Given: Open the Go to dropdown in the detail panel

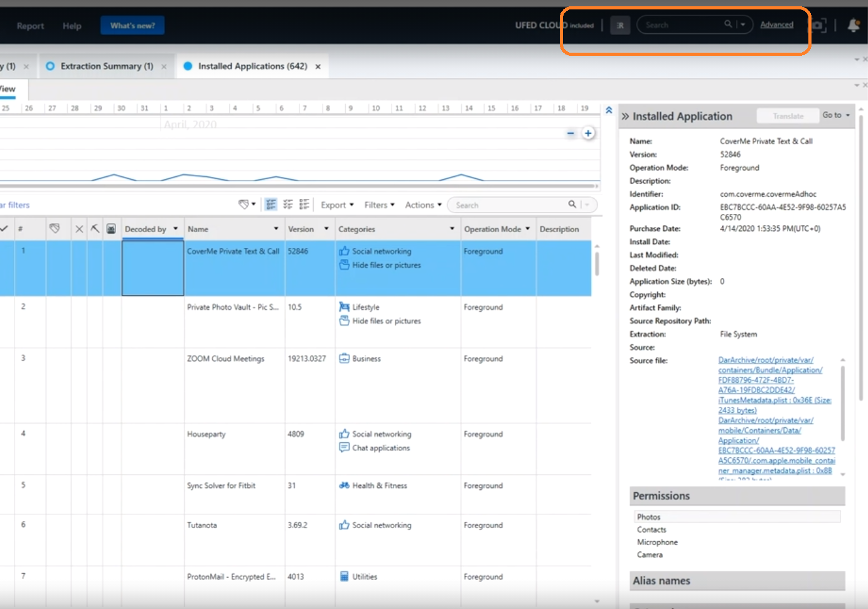Looking at the screenshot, I should tap(835, 115).
